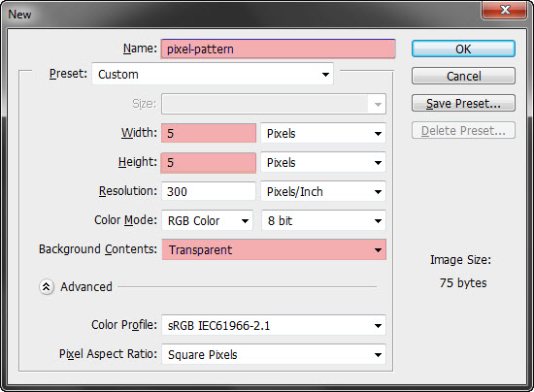This screenshot has height=392, width=534.
Task: Click the Save Preset button
Action: coord(463,103)
